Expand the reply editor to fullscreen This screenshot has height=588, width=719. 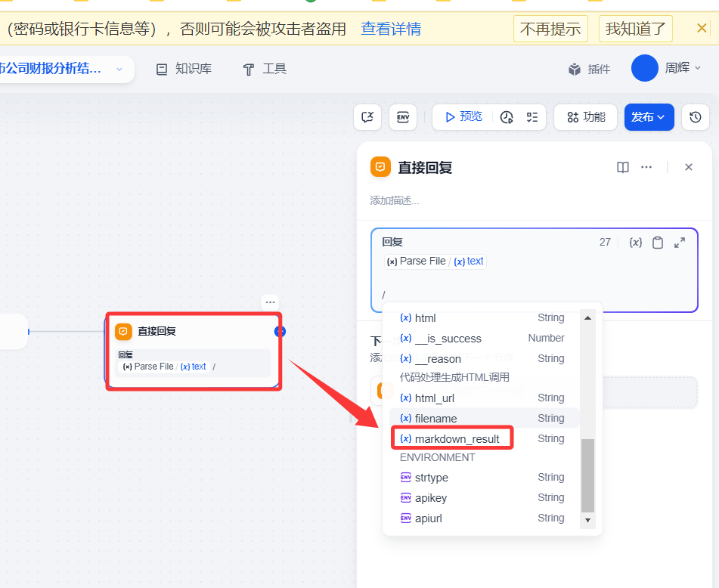pos(680,243)
